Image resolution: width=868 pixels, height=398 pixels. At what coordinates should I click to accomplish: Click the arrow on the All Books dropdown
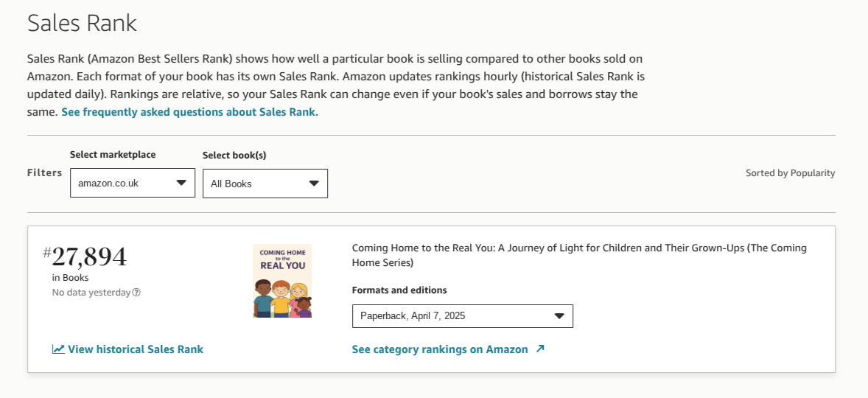point(314,184)
